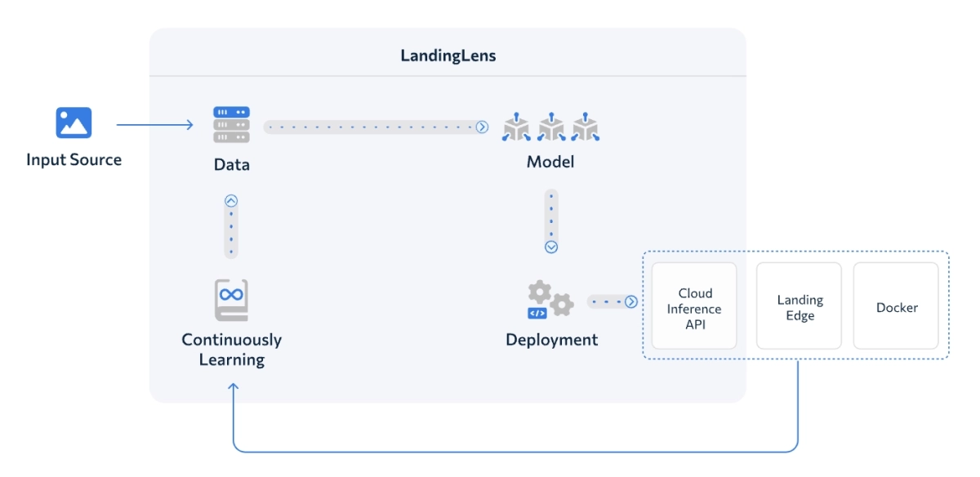Screen dimensions: 980x477
Task: Click the third Model cube icon
Action: 586,127
